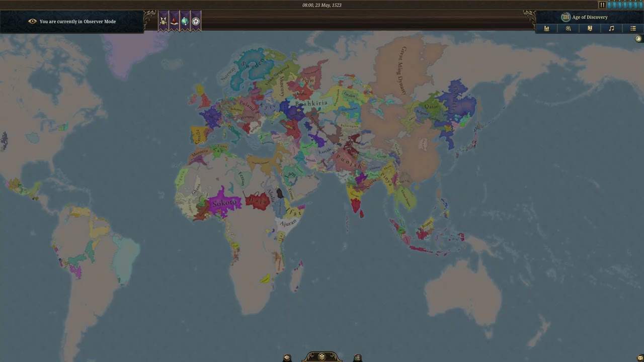Select Sokoto on the map
The width and height of the screenshot is (644, 362).
click(224, 203)
